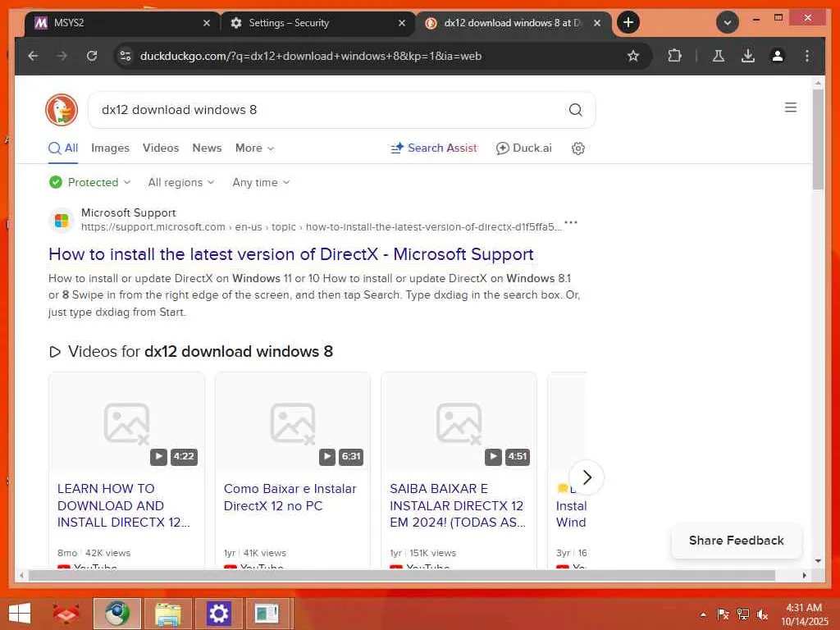Screen dimensions: 840x630
Task: Switch to Videos results
Action: 161,148
